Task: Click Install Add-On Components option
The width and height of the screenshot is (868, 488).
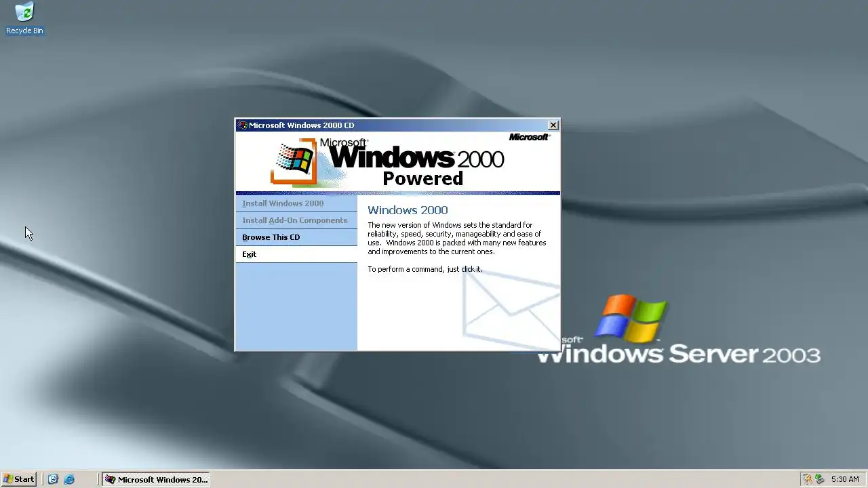Action: point(296,220)
